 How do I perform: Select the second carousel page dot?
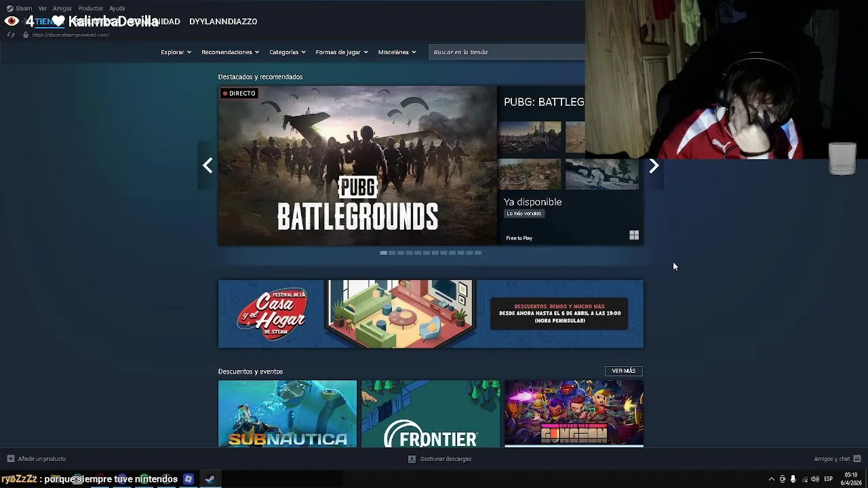click(x=392, y=253)
